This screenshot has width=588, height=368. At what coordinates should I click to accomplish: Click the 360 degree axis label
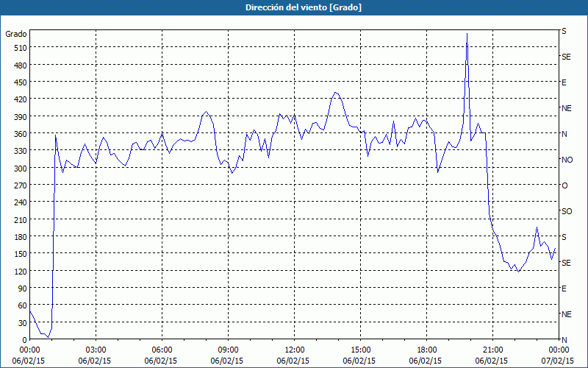(x=20, y=134)
